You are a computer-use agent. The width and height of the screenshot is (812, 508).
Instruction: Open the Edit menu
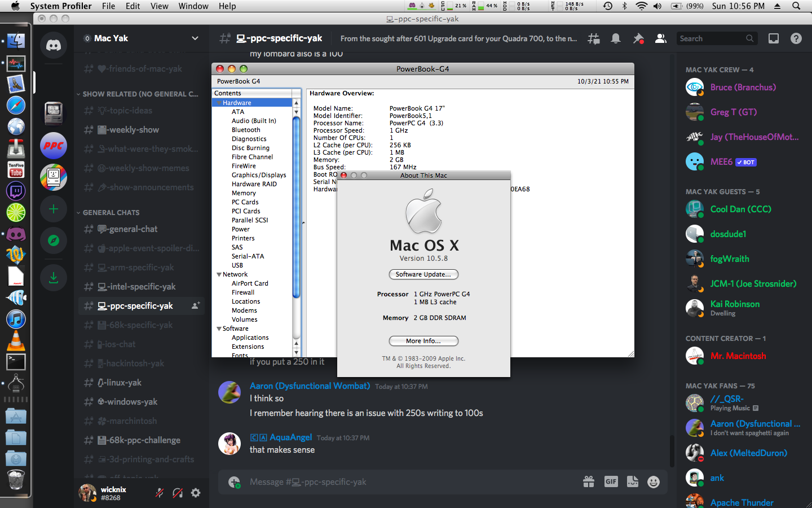pos(133,6)
